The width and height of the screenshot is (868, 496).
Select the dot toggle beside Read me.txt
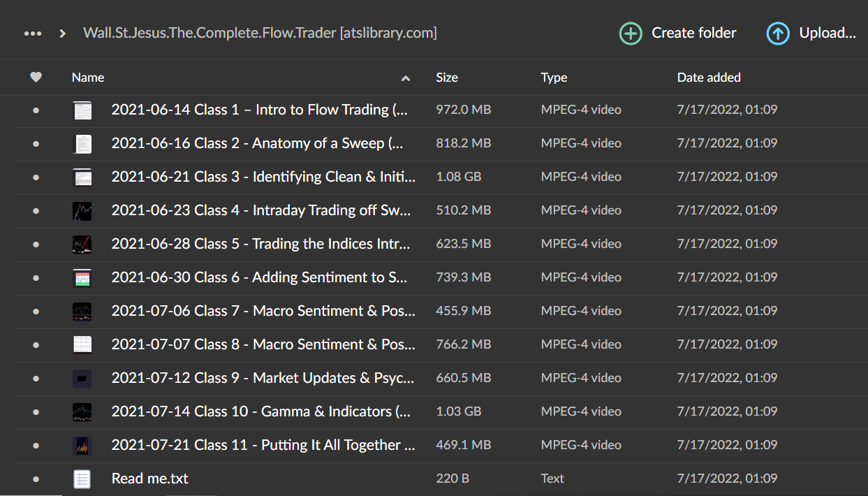pyautogui.click(x=36, y=479)
